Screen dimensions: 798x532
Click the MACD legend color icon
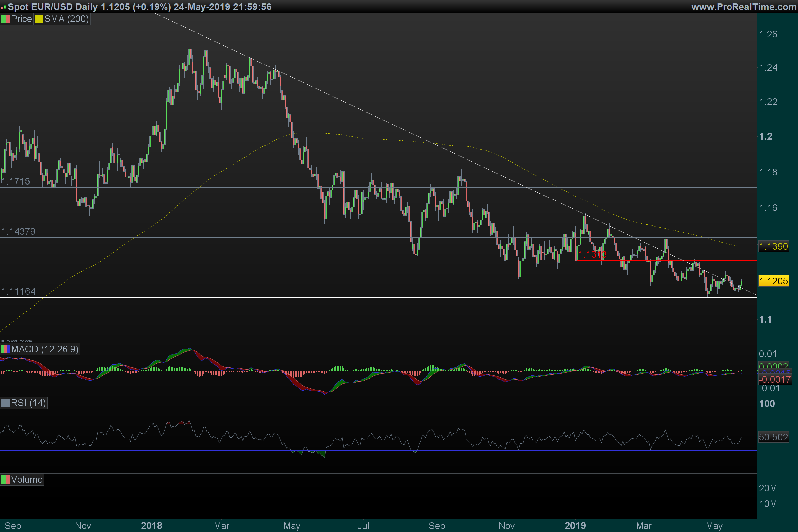(5, 349)
